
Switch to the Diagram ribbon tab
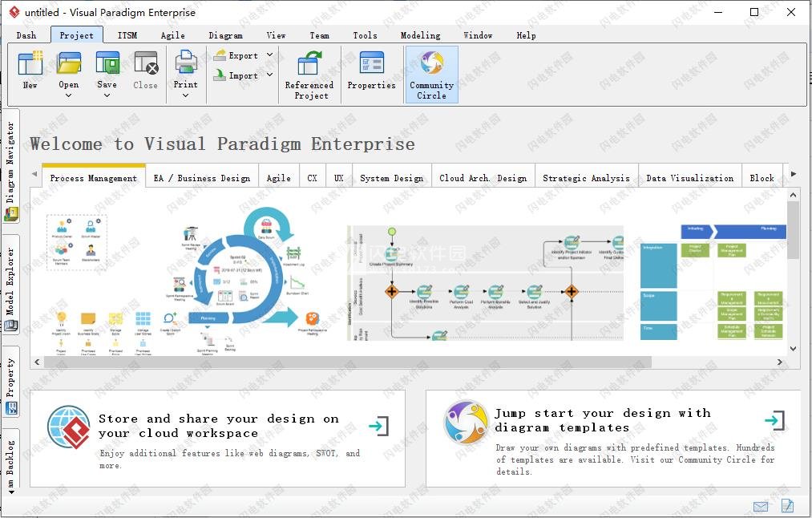click(x=225, y=35)
